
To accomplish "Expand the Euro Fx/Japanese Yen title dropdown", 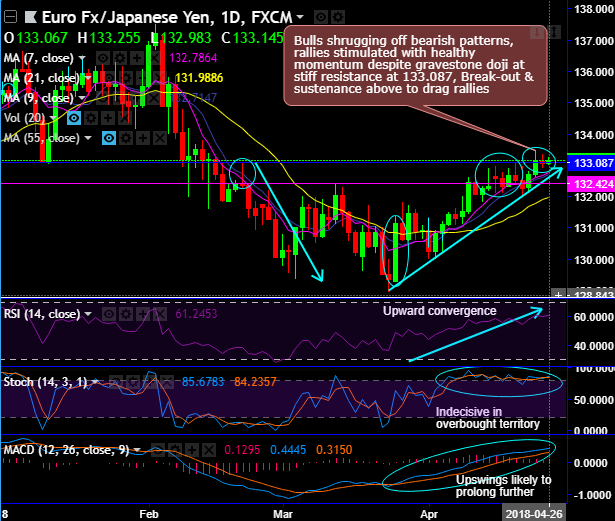I will 300,17.
